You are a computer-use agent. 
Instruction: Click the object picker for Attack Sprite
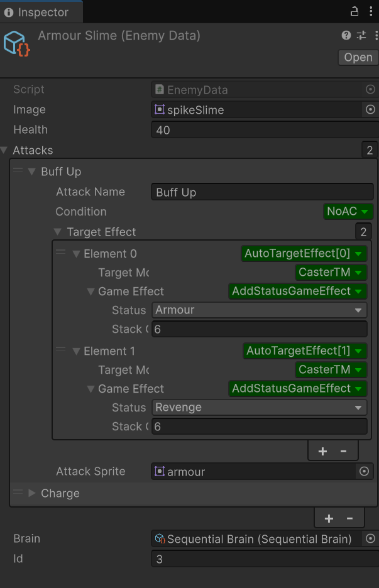363,472
